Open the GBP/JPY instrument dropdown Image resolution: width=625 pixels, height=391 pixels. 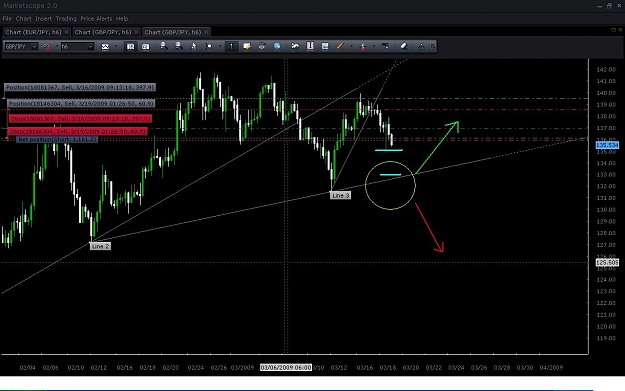[21, 47]
